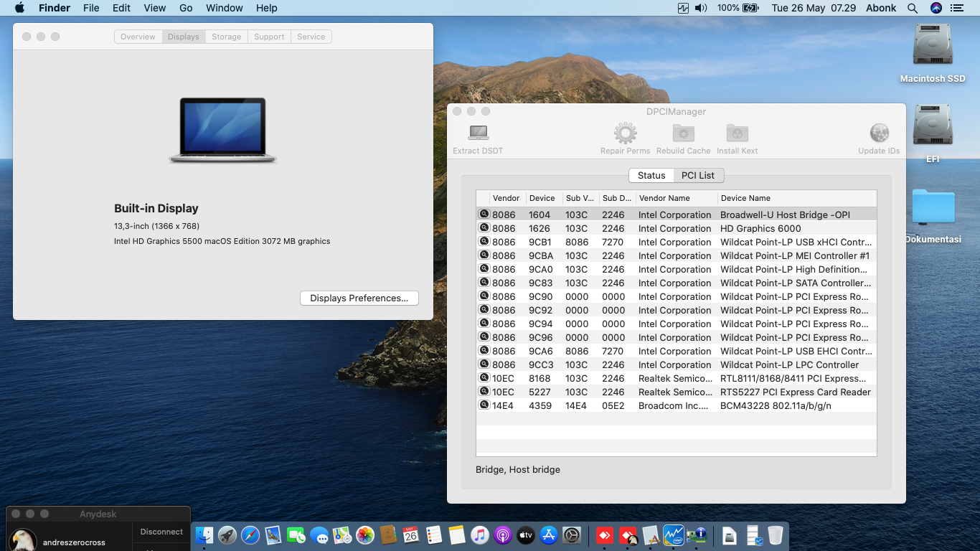The image size is (980, 551).
Task: Click the magnifier icon on HD Graphics 6000 row
Action: 484,228
